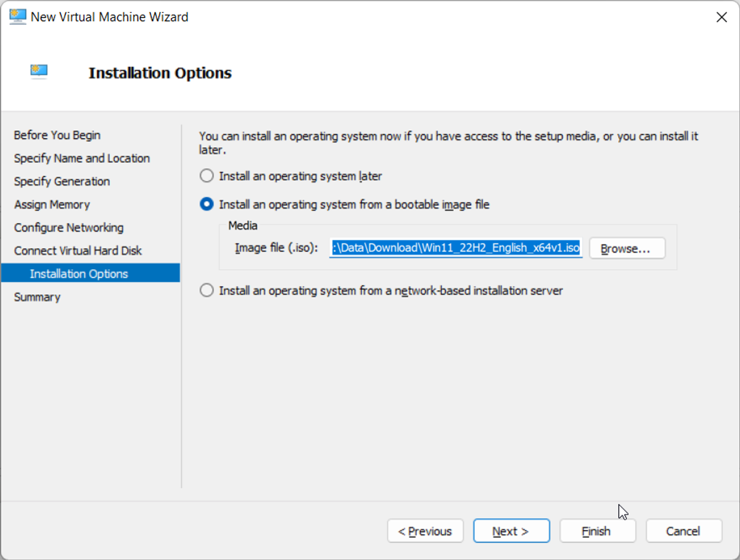740x560 pixels.
Task: Click the Image file (.iso) path field
Action: 456,248
